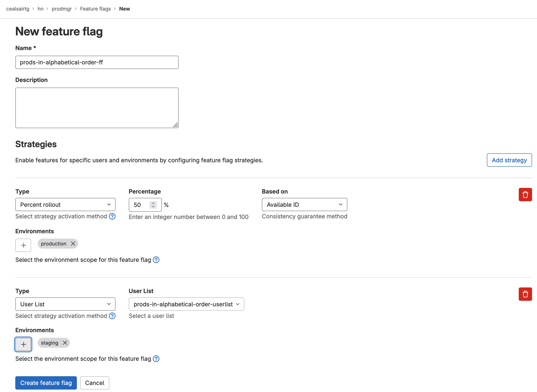This screenshot has height=392, width=537.
Task: Go to Feature flags breadcrumb
Action: [x=95, y=9]
